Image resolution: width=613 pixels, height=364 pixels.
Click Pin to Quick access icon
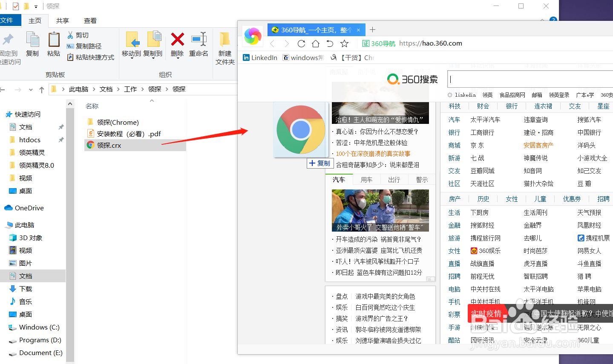pyautogui.click(x=8, y=40)
